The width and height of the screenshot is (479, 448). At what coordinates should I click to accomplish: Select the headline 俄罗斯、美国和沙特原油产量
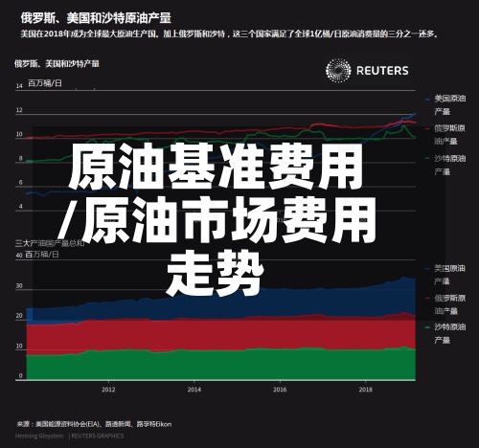pos(96,17)
